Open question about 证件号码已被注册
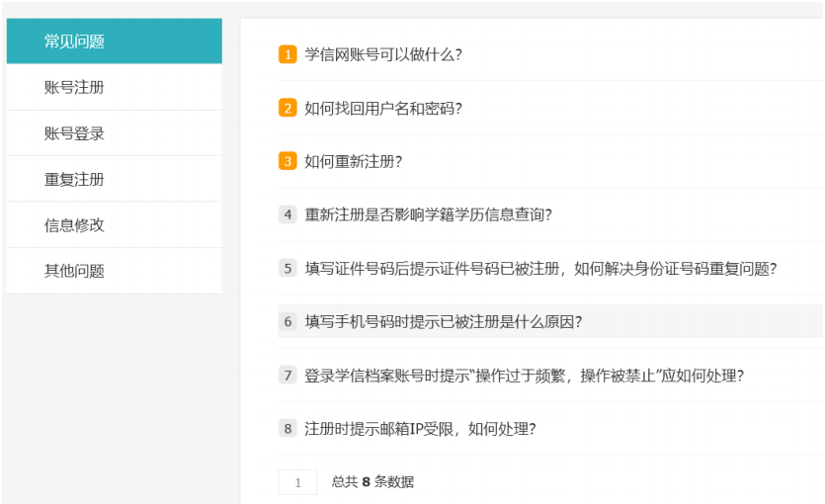Viewport: 825px width, 504px height. click(x=539, y=268)
